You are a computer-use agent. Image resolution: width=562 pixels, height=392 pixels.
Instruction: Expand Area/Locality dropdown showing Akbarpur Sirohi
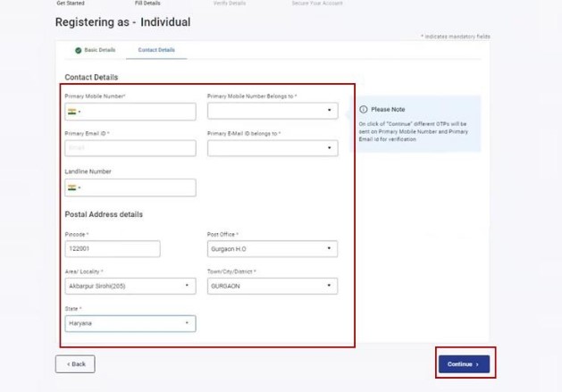click(130, 286)
